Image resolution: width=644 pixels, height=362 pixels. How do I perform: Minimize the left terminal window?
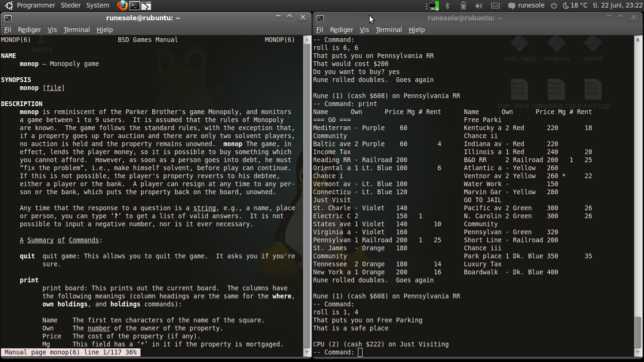coord(278,16)
